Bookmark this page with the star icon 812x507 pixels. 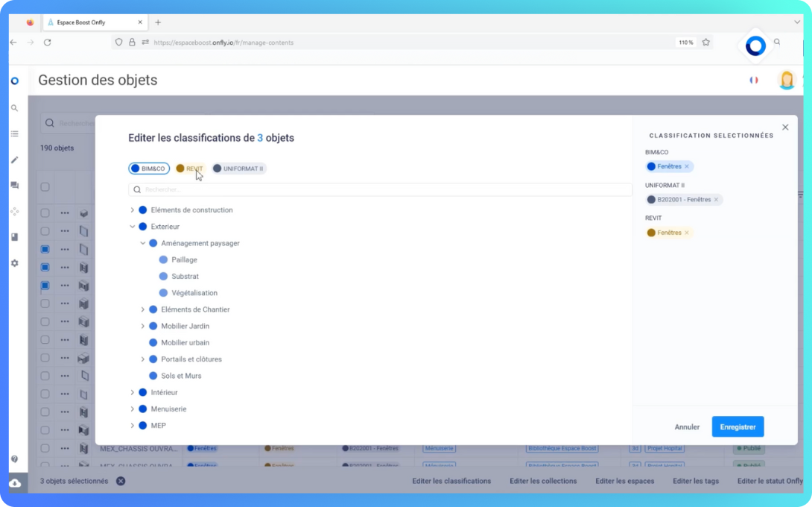705,42
